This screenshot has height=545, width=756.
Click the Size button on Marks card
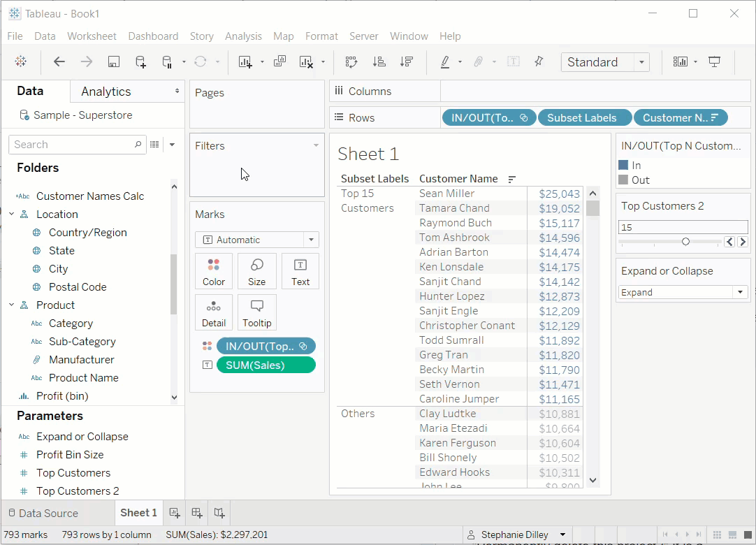coord(256,272)
